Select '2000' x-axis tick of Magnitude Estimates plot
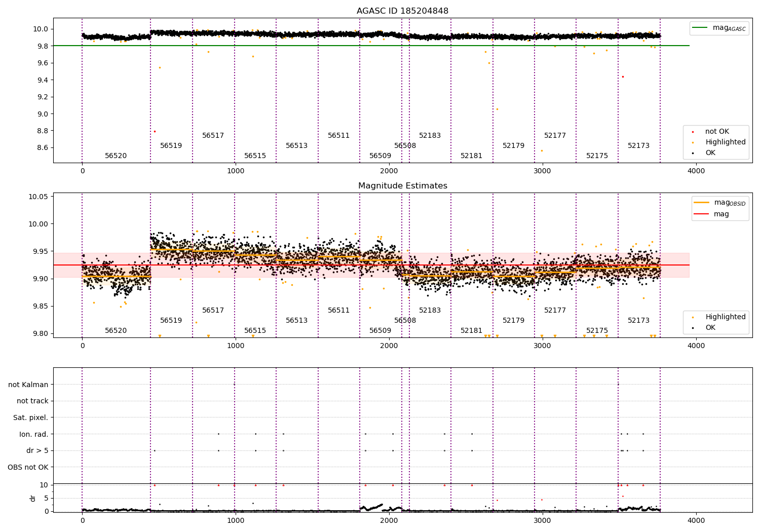Screen dimensions: 760x532 point(389,346)
